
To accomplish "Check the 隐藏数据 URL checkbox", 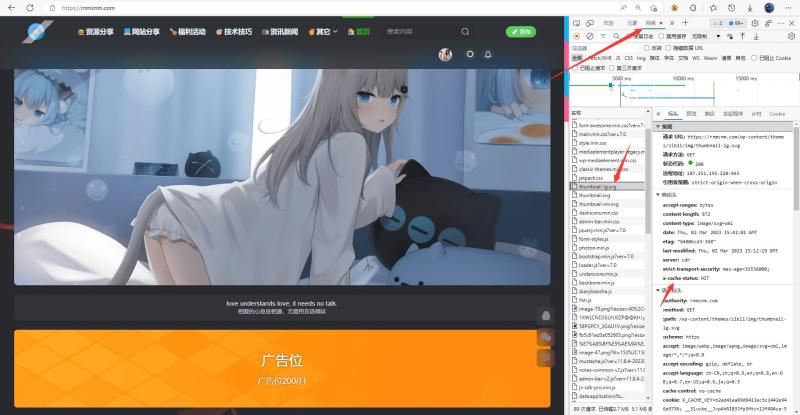I will pos(668,47).
